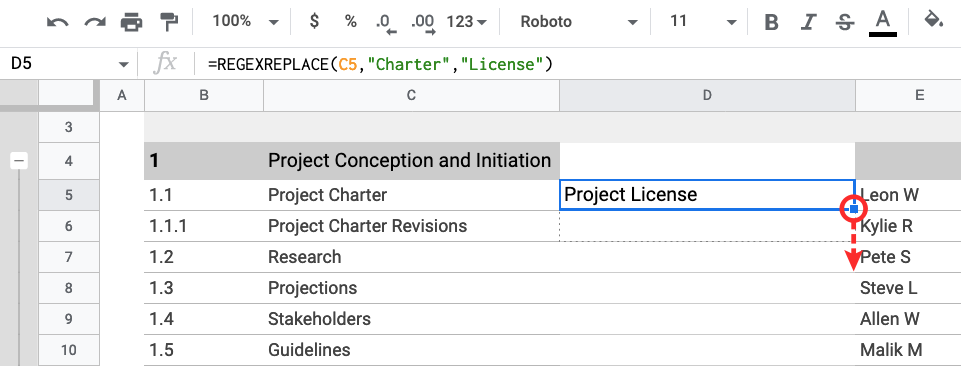Toggle strikethrough formatting
The width and height of the screenshot is (961, 366).
coord(845,23)
